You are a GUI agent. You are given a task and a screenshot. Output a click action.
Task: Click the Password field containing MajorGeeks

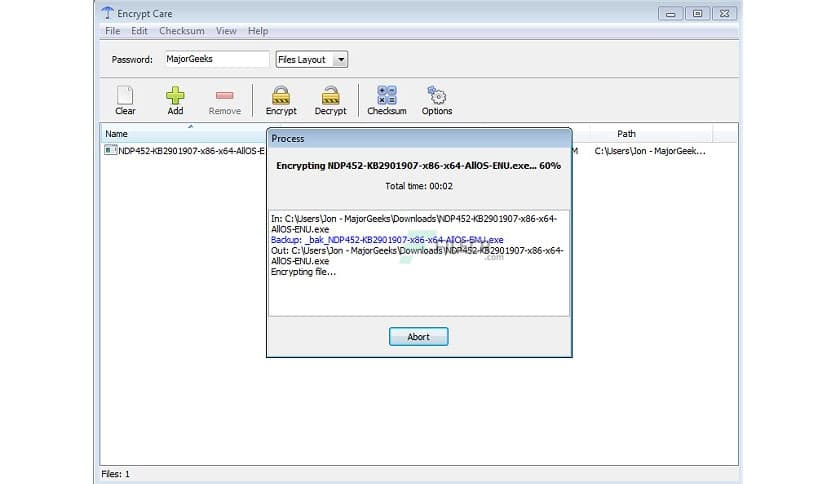216,59
